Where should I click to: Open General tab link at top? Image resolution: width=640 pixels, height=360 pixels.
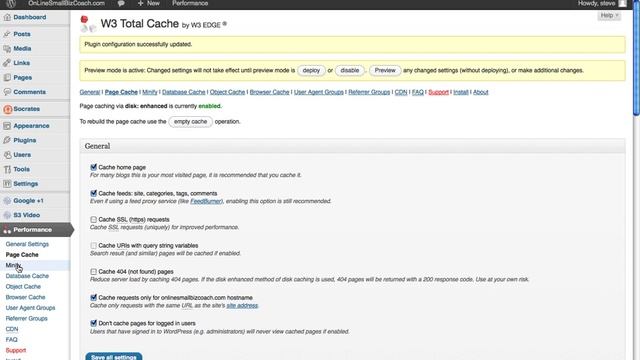(x=90, y=92)
